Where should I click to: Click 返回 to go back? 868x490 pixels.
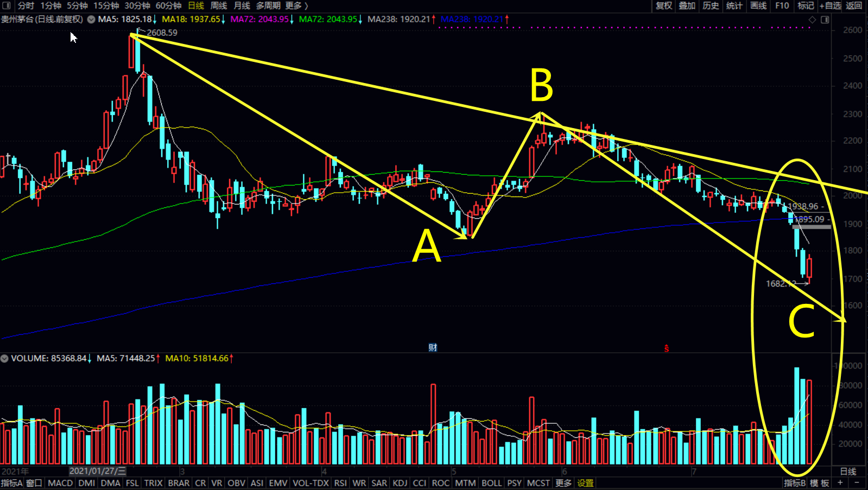(x=854, y=5)
